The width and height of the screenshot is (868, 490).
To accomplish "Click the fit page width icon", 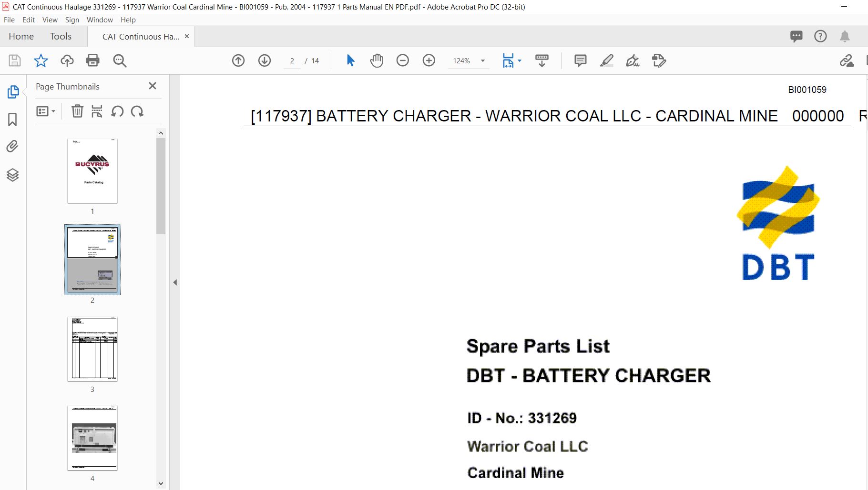I will 508,60.
